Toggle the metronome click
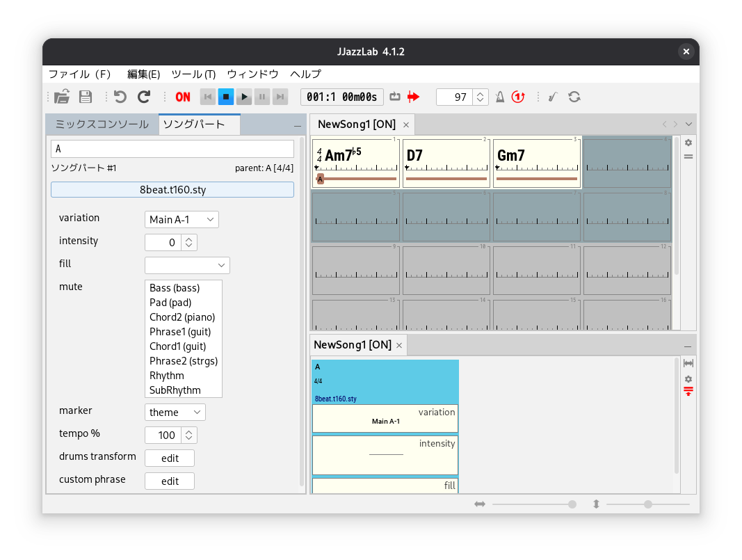Viewport: 742px width, 560px height. coord(500,97)
